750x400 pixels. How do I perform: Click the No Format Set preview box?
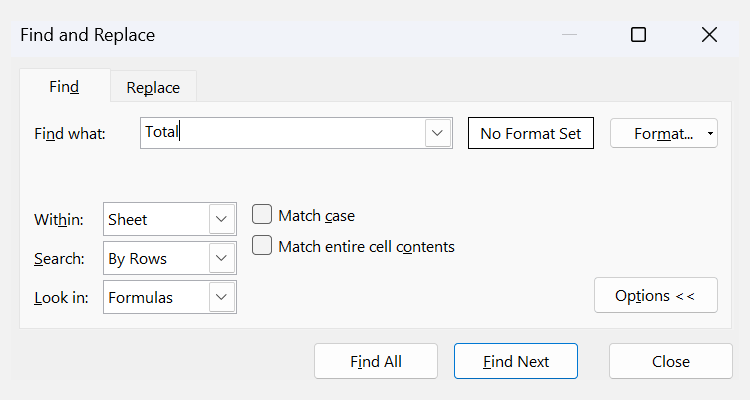pos(530,133)
